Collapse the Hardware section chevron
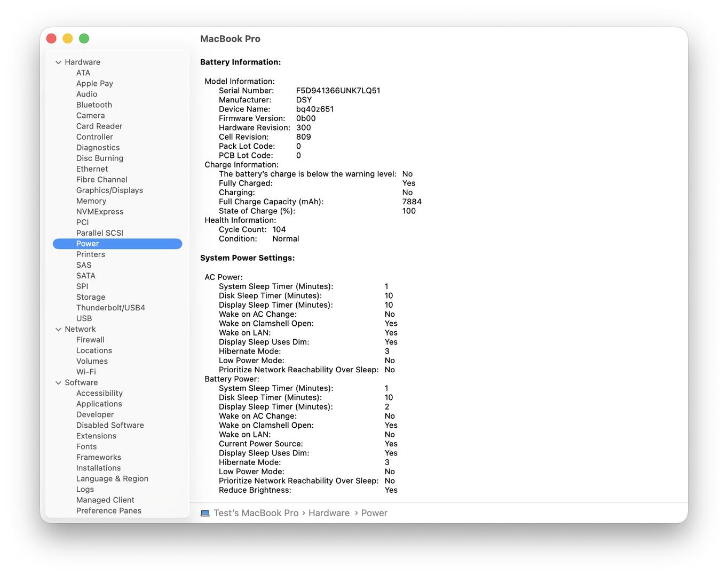 tap(58, 62)
